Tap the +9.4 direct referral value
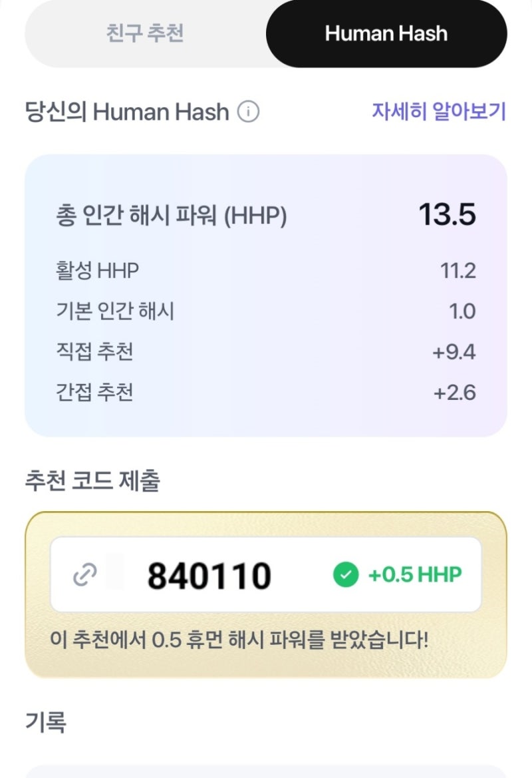The width and height of the screenshot is (532, 778). pos(454,352)
